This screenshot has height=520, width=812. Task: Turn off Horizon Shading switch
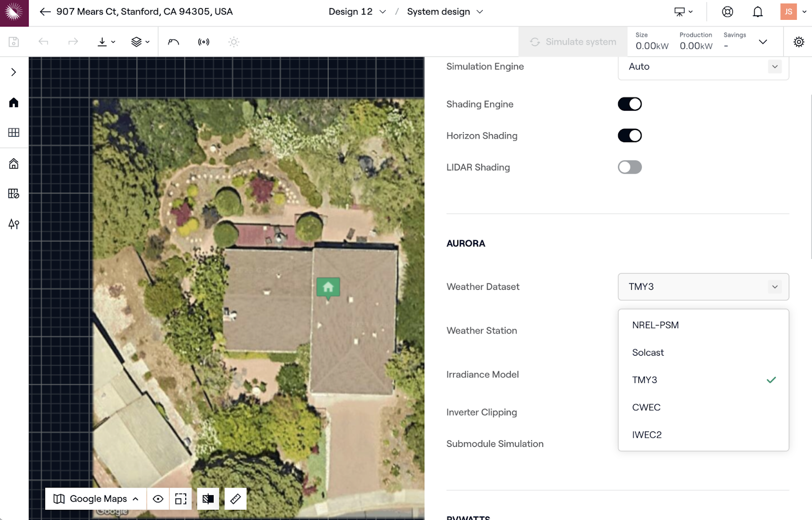click(629, 136)
